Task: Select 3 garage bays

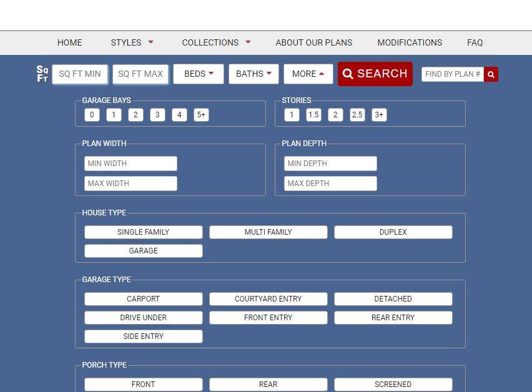Action: (157, 115)
